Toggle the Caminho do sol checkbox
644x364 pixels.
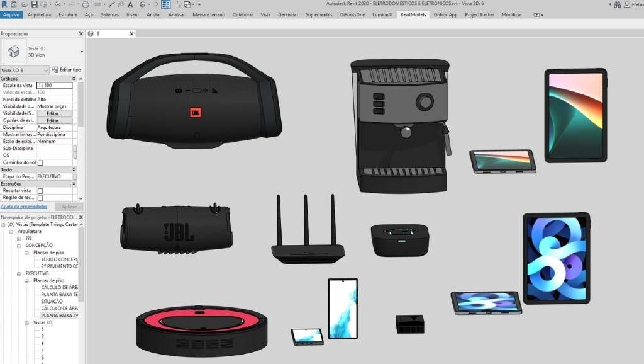point(40,162)
